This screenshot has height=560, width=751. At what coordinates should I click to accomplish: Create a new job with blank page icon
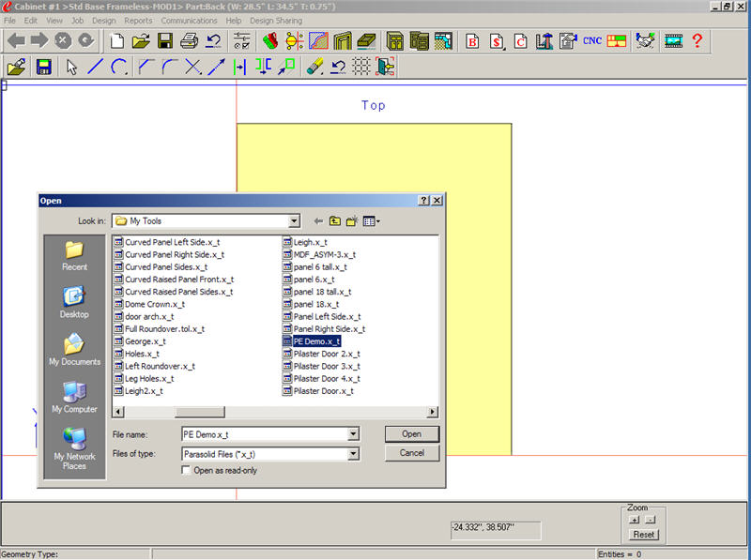116,41
